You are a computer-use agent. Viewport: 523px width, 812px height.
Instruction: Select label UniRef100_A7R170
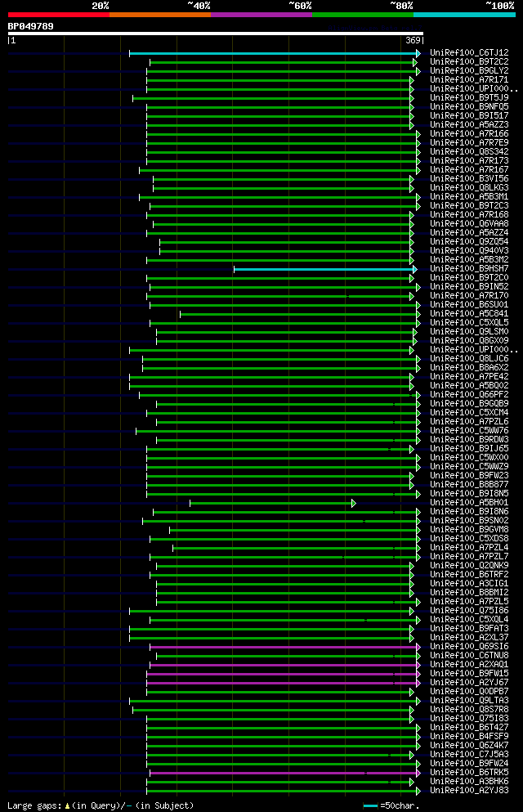click(x=469, y=296)
